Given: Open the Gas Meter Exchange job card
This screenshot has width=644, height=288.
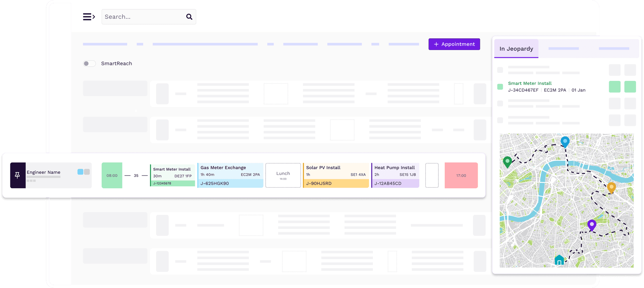Looking at the screenshot, I should [x=230, y=175].
